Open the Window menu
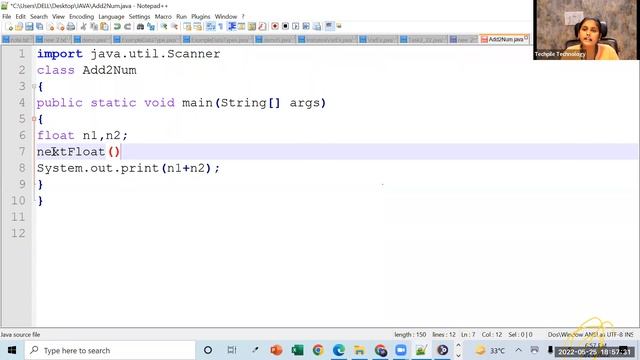The width and height of the screenshot is (640, 360). (226, 16)
